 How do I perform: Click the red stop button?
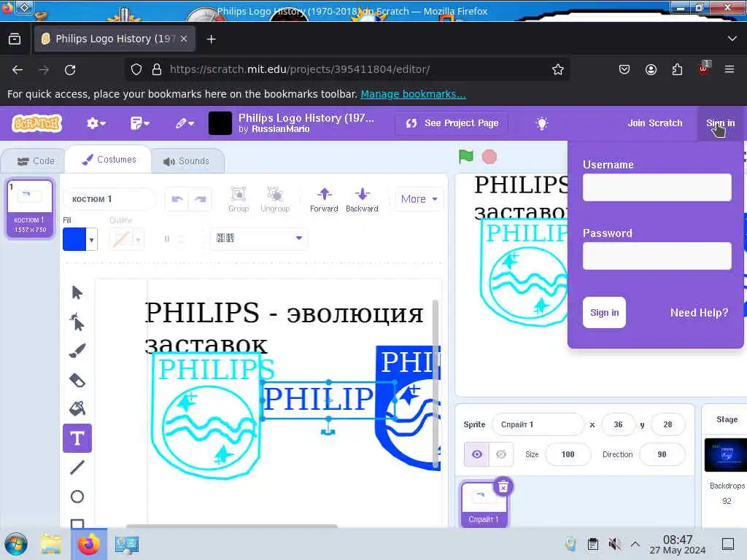489,157
